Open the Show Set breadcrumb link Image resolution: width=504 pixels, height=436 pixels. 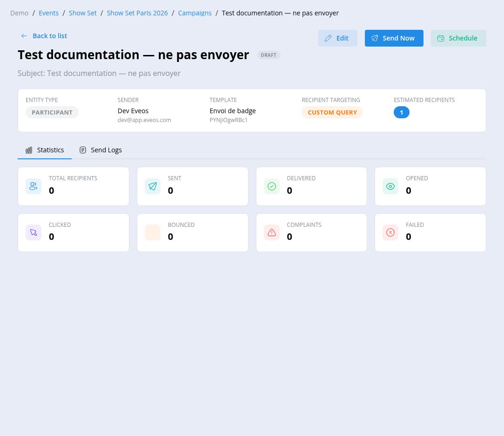(83, 13)
